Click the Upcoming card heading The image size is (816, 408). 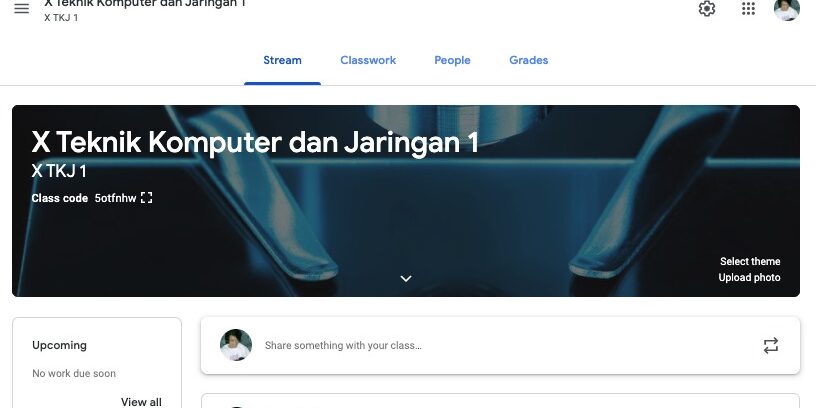pos(59,345)
